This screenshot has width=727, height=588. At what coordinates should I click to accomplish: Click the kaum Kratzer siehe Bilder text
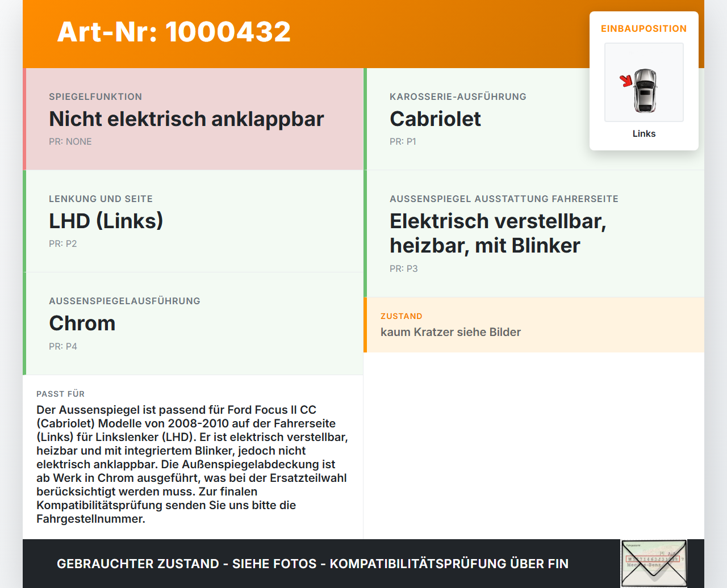[x=450, y=332]
